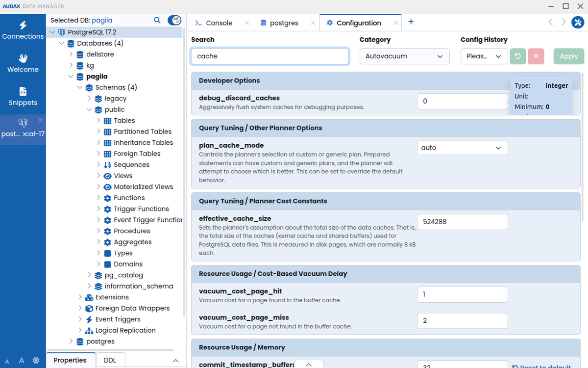Collapse the Databases (4) node
This screenshot has height=368, width=588.
click(x=62, y=43)
